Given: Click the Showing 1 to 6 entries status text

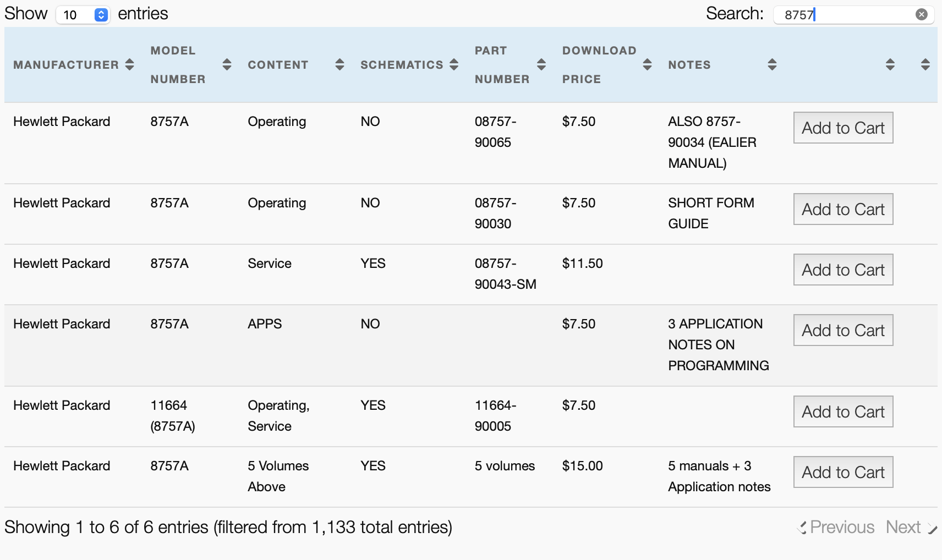Looking at the screenshot, I should [228, 527].
